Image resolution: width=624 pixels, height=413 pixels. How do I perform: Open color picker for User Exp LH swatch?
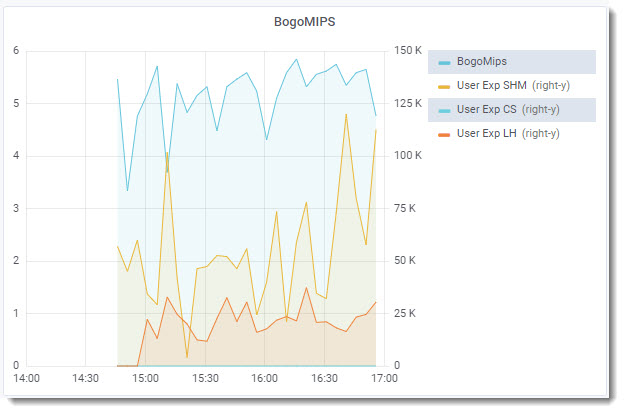[x=444, y=135]
